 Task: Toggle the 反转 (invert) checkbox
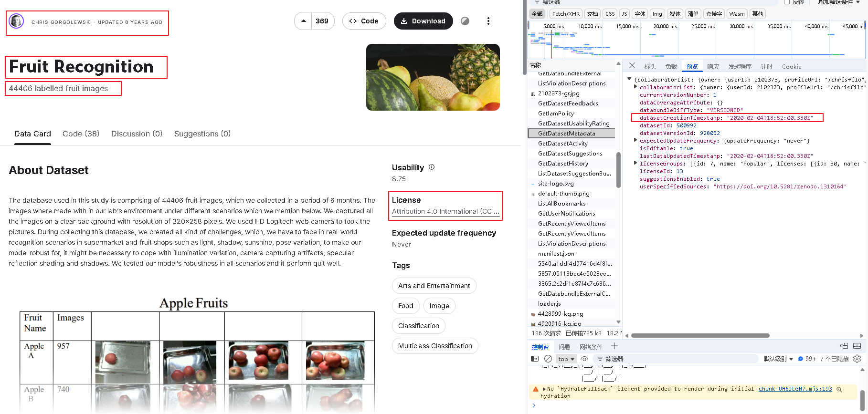(x=787, y=2)
